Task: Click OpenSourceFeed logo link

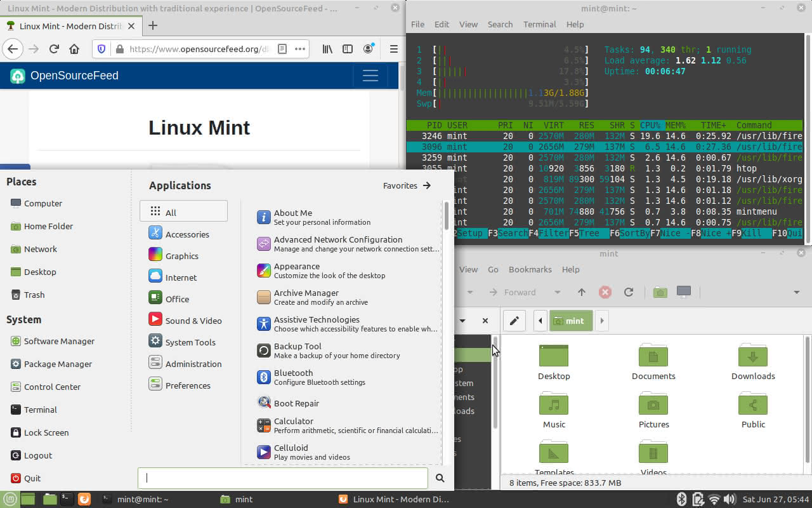Action: 65,76
